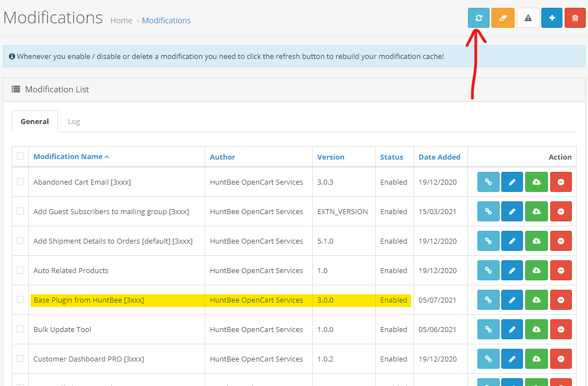
Task: Download the Bulk Update Tool modification
Action: (537, 329)
